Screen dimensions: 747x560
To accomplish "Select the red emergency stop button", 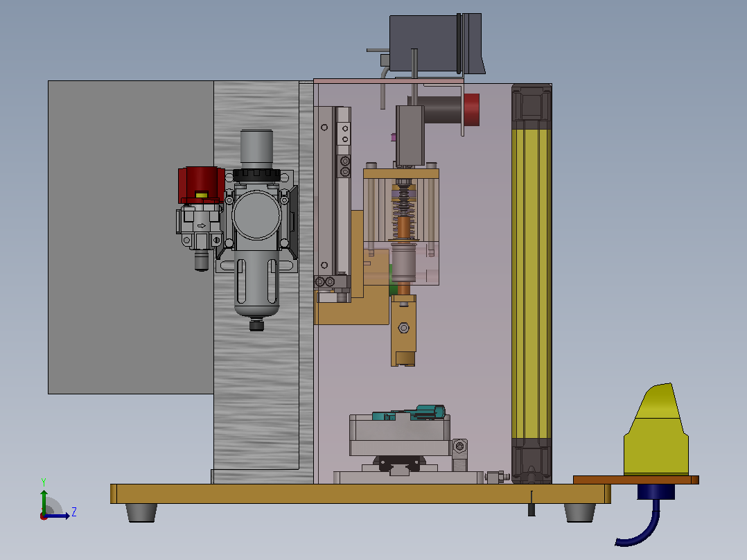I will pyautogui.click(x=471, y=110).
